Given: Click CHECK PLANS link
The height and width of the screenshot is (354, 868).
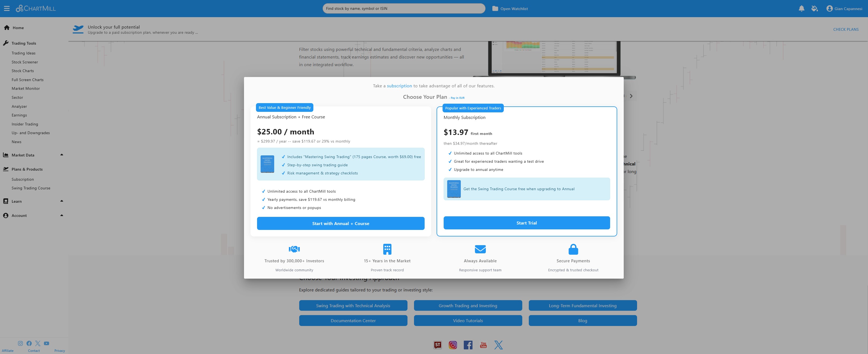Looking at the screenshot, I should click(846, 29).
